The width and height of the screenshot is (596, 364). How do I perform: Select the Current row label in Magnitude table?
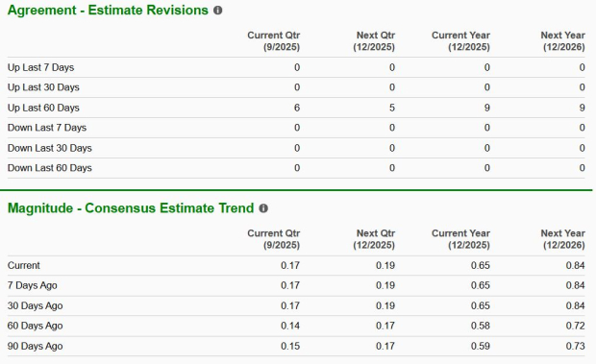click(24, 265)
